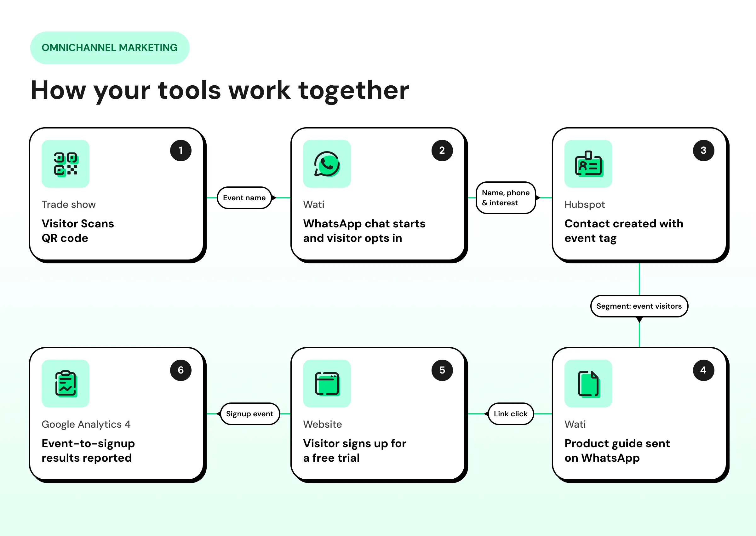Image resolution: width=756 pixels, height=536 pixels.
Task: Click the browser window icon in Website card
Action: 327,384
